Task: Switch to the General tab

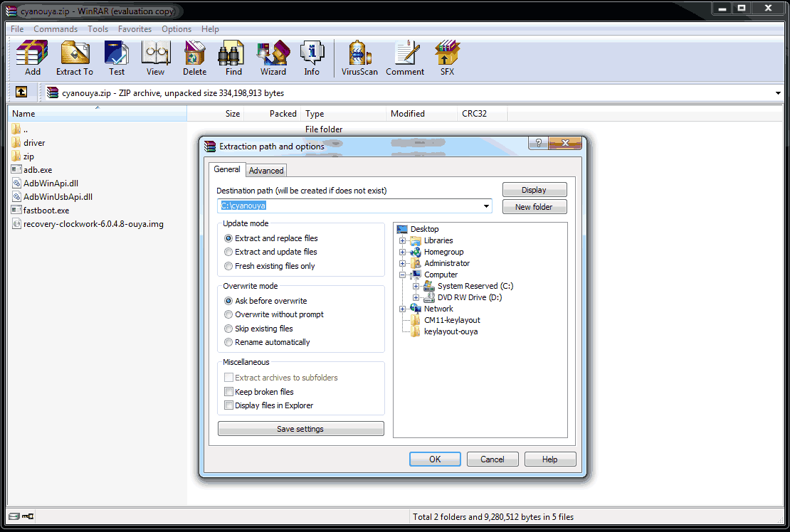Action: [x=227, y=169]
